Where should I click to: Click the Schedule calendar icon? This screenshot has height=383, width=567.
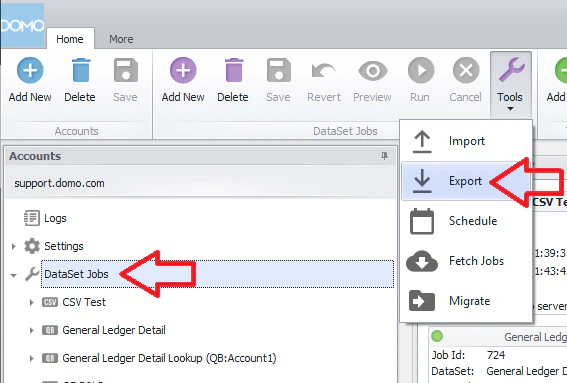[422, 221]
